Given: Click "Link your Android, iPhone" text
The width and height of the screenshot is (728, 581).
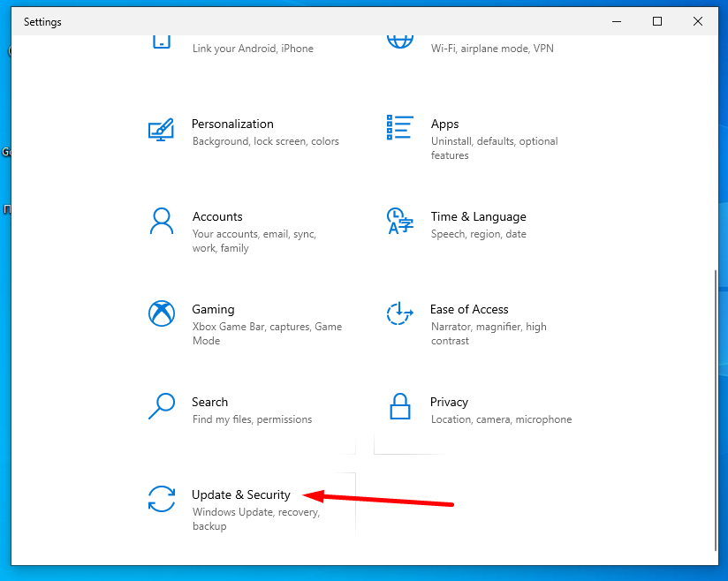Looking at the screenshot, I should 253,49.
